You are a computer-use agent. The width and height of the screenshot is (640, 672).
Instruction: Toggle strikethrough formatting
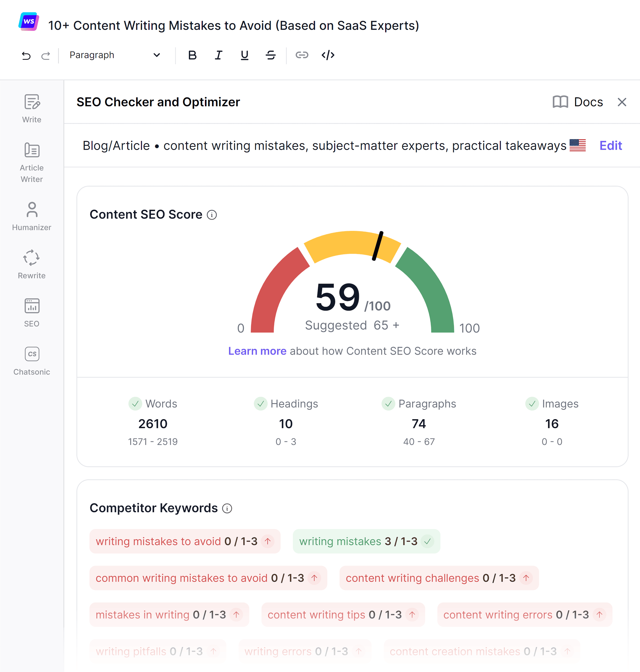click(x=271, y=55)
